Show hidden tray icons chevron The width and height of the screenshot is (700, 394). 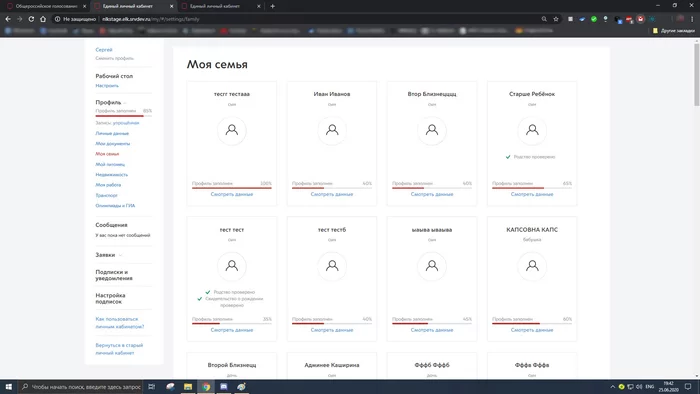[x=612, y=386]
